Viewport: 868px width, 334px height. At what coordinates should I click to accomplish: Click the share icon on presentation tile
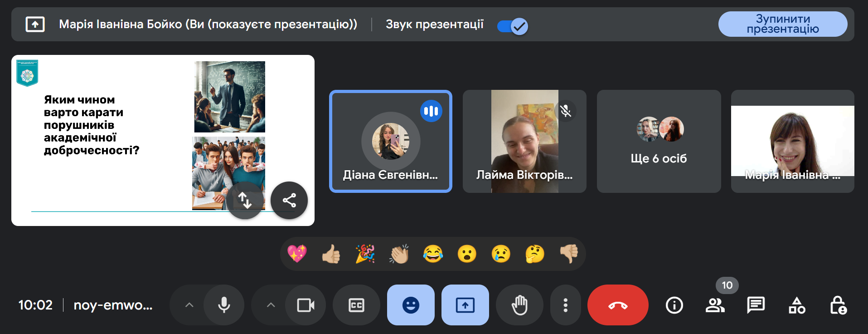pyautogui.click(x=289, y=200)
